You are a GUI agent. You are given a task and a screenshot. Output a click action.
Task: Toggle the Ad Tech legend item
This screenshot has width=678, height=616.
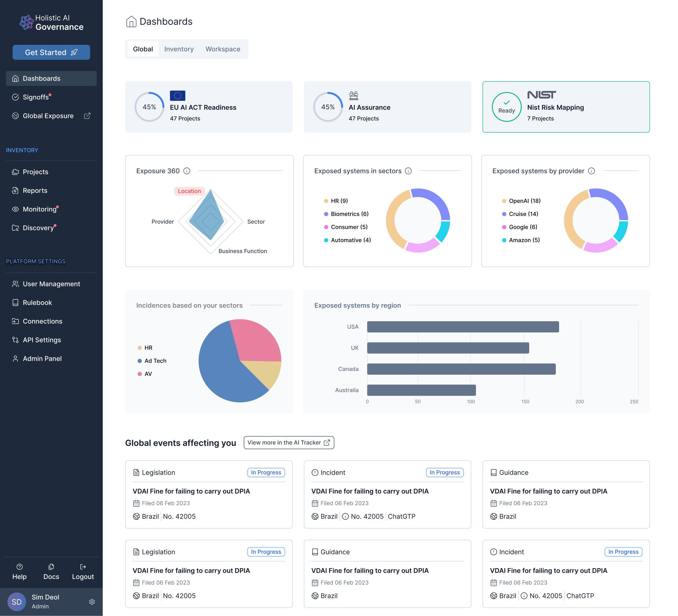tap(152, 361)
